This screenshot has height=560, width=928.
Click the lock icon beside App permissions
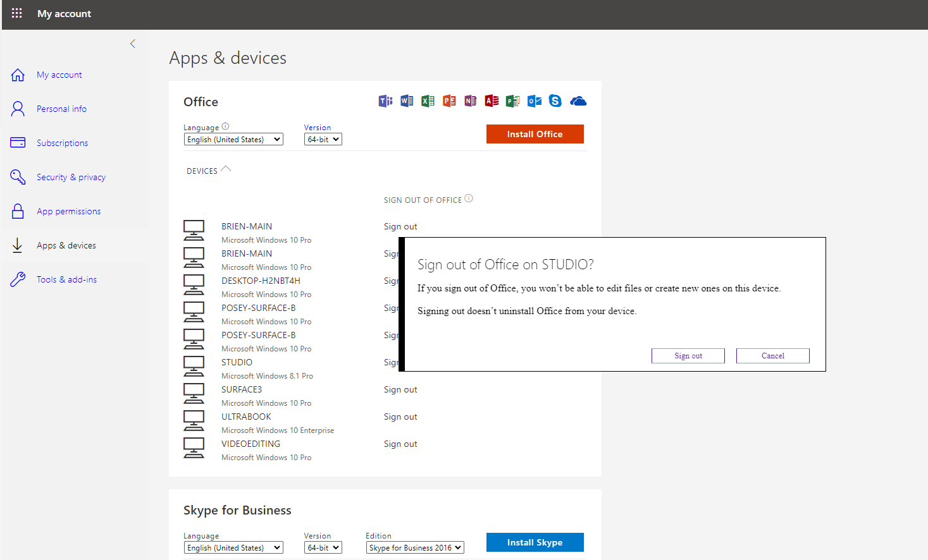(x=18, y=211)
